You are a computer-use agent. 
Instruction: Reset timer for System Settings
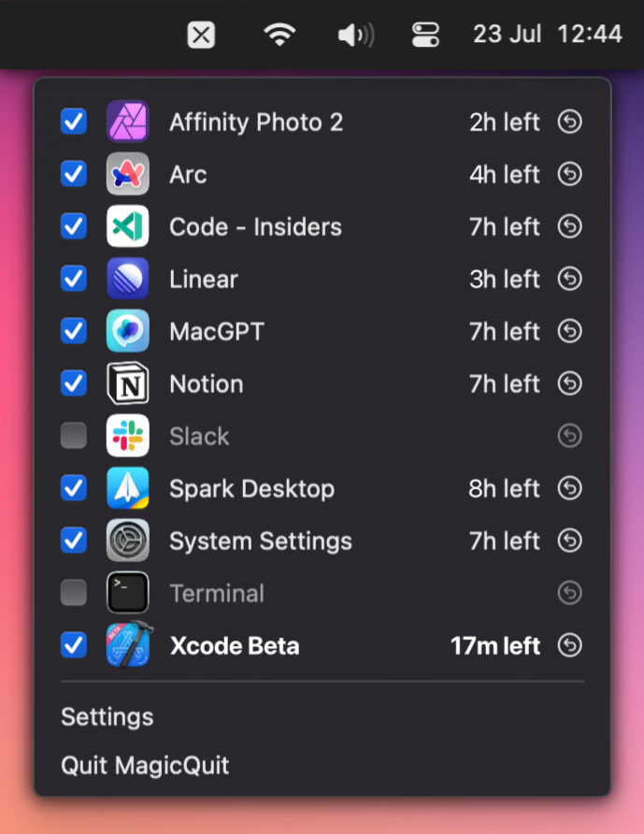coord(569,541)
